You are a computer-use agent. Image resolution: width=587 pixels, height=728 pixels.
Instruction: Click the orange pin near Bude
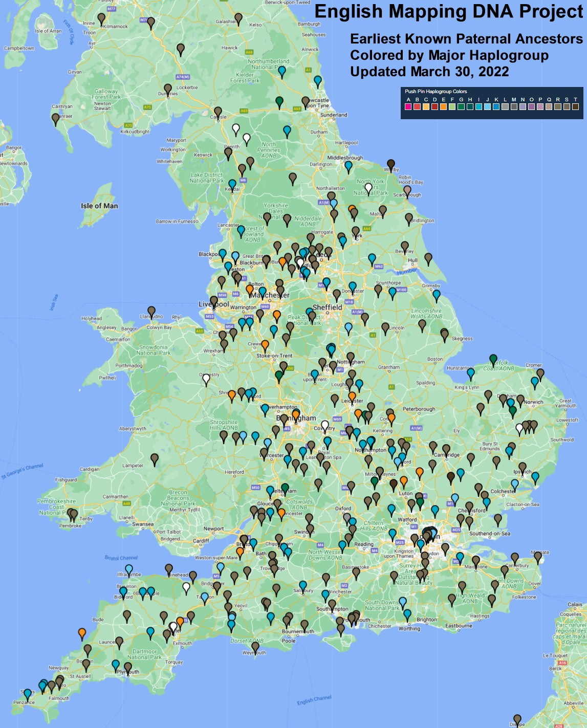click(82, 632)
